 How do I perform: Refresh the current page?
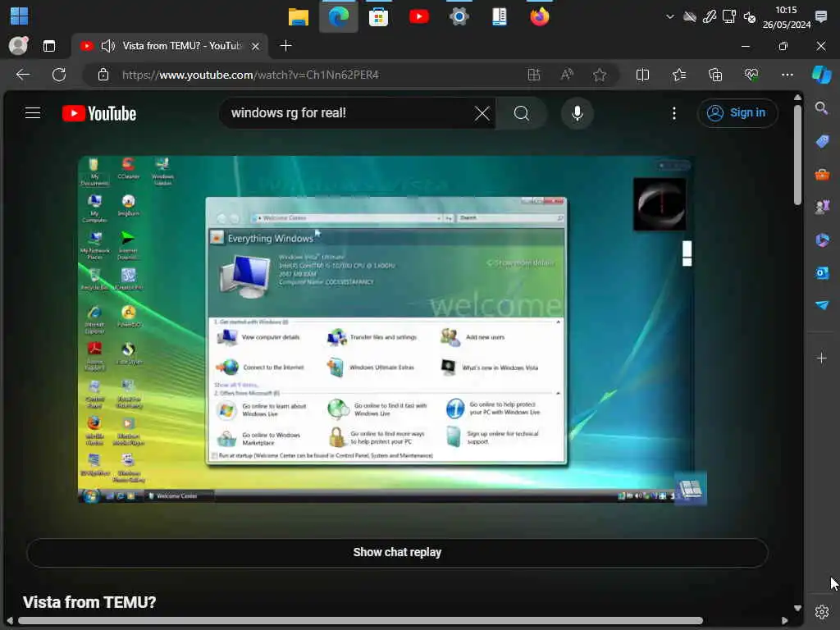[59, 75]
